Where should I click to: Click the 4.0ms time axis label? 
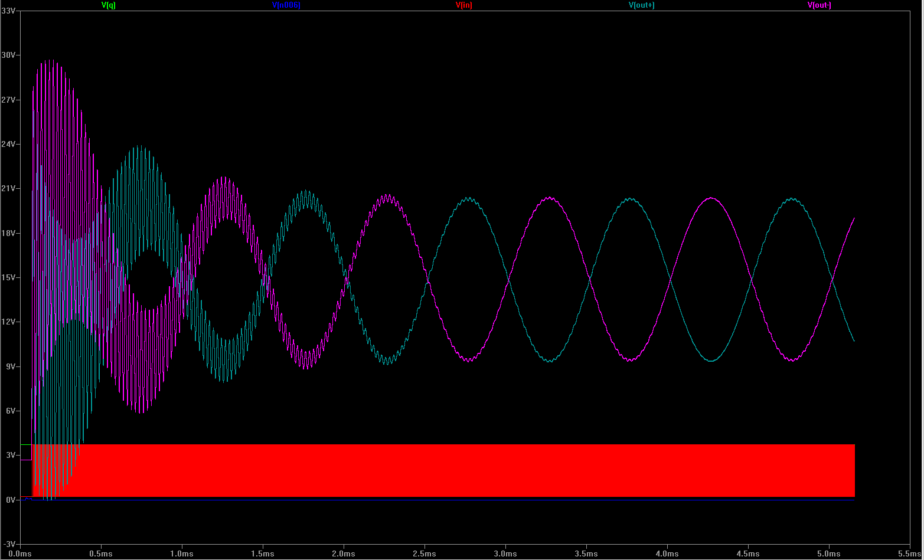(667, 554)
